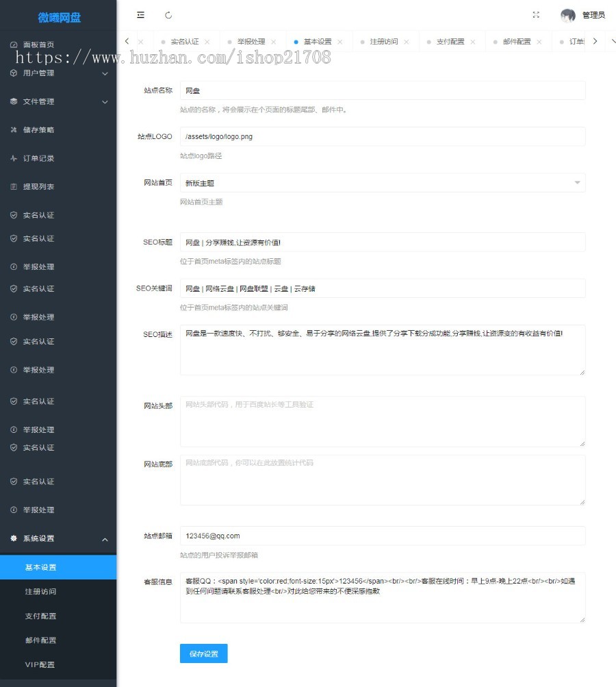Click inside the 网站底部 code textarea
The image size is (616, 687).
tap(382, 479)
